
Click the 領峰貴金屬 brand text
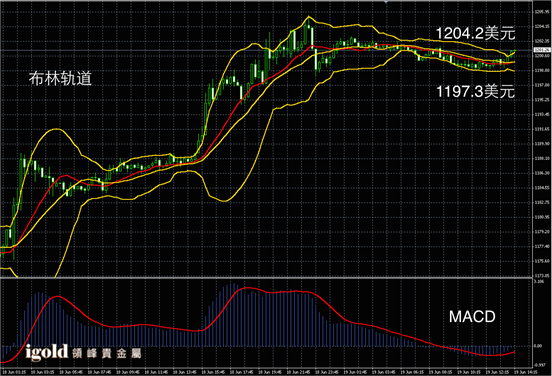click(107, 353)
